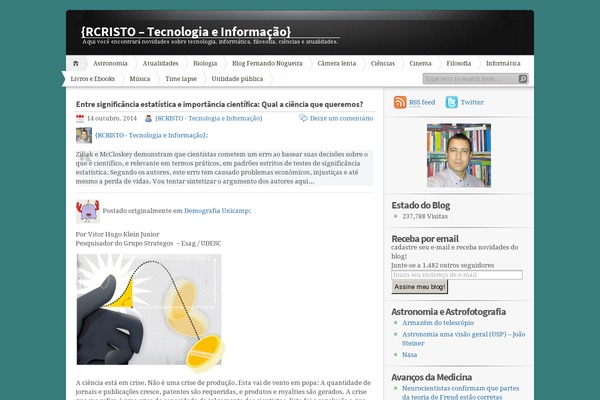
Task: Click the e-mail address input field
Action: (x=457, y=274)
